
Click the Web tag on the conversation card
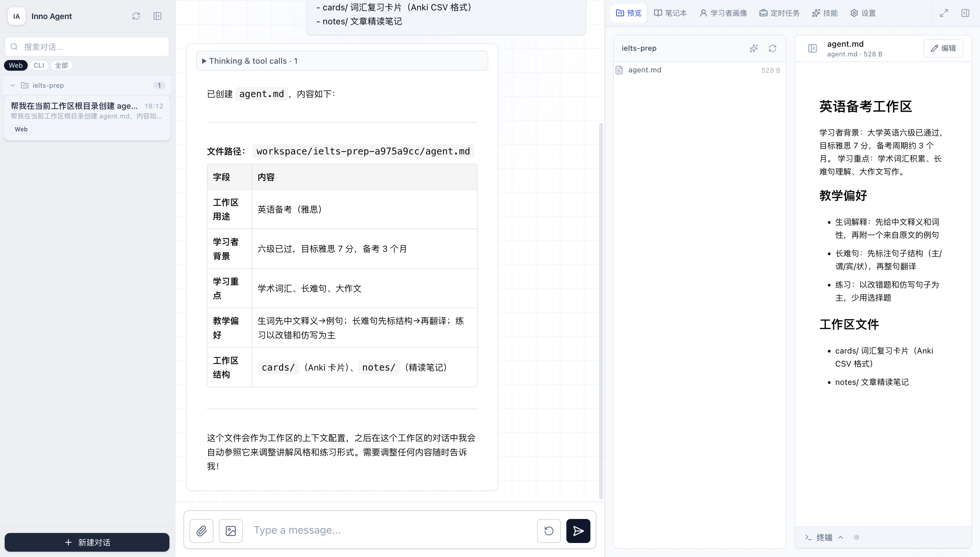tap(21, 129)
